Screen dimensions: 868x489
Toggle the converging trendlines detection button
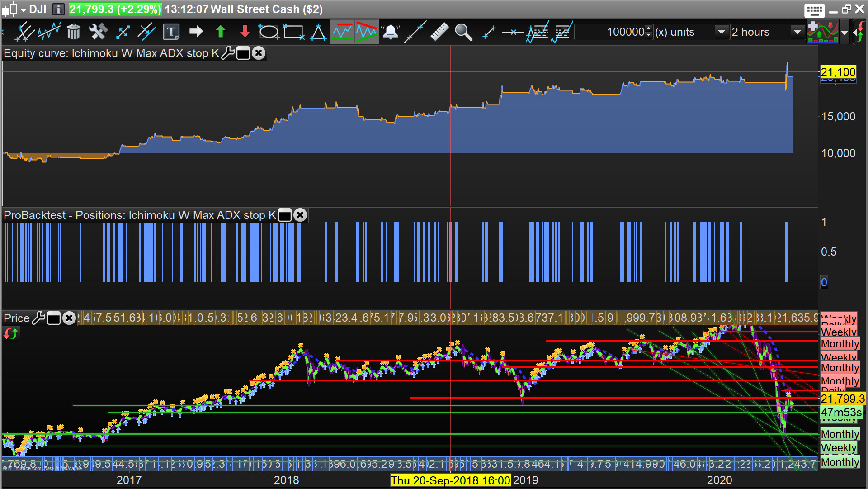coord(366,32)
